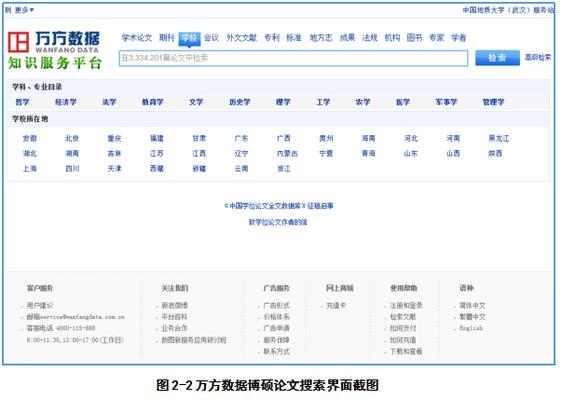Select the 会议 tab
The width and height of the screenshot is (562, 400).
pos(211,38)
